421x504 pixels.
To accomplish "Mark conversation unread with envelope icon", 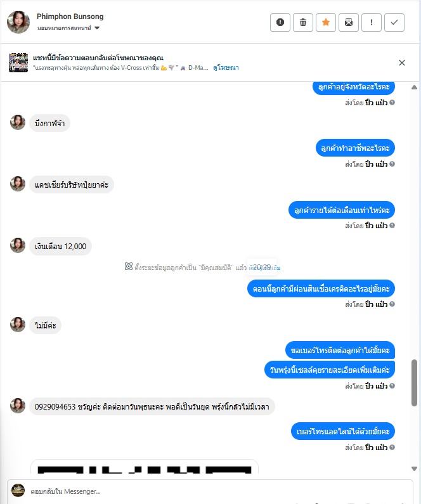I will (348, 22).
